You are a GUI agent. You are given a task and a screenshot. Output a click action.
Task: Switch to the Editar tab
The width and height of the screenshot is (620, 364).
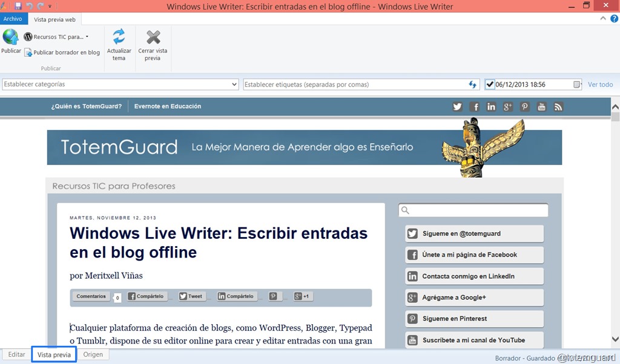pos(16,354)
